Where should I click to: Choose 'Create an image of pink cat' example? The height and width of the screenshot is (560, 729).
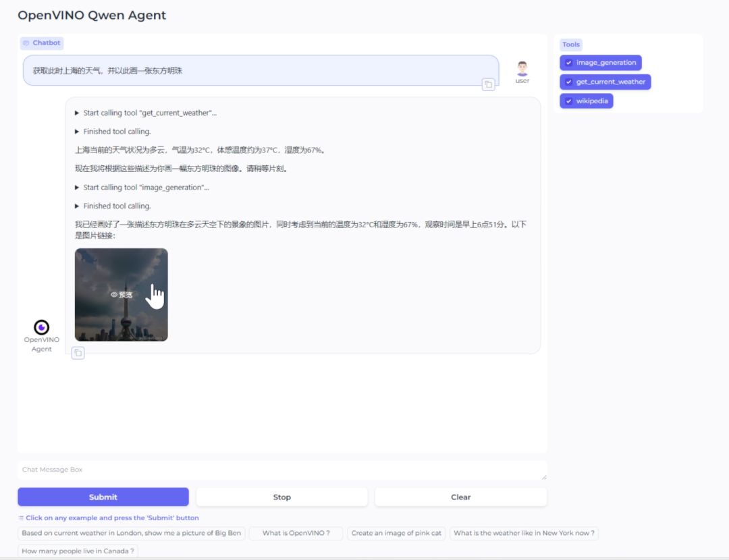(396, 533)
